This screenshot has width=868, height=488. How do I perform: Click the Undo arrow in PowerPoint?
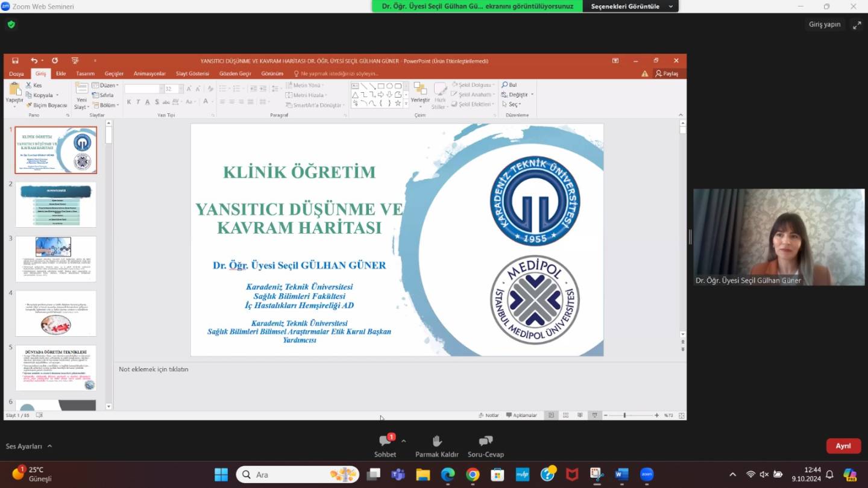34,61
